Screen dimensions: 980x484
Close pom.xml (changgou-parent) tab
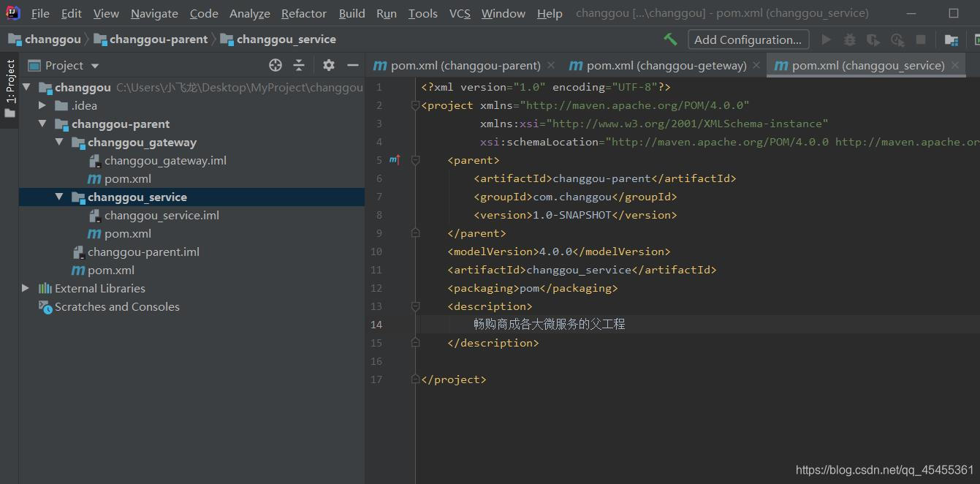551,65
